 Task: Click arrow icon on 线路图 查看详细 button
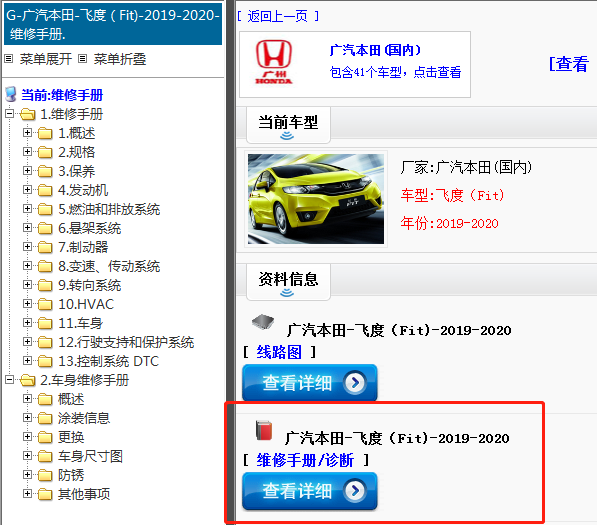[x=355, y=382]
